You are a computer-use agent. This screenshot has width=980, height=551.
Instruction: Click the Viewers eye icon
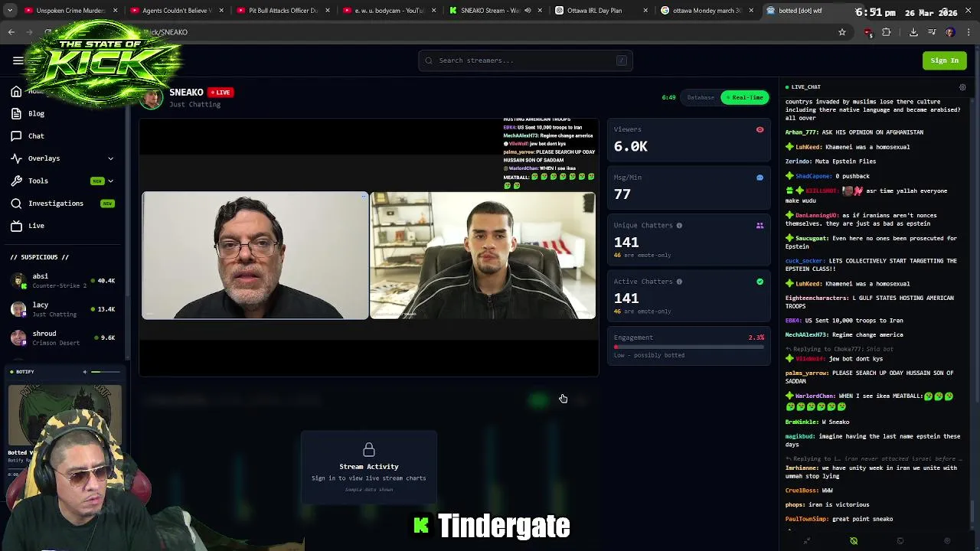pos(759,130)
